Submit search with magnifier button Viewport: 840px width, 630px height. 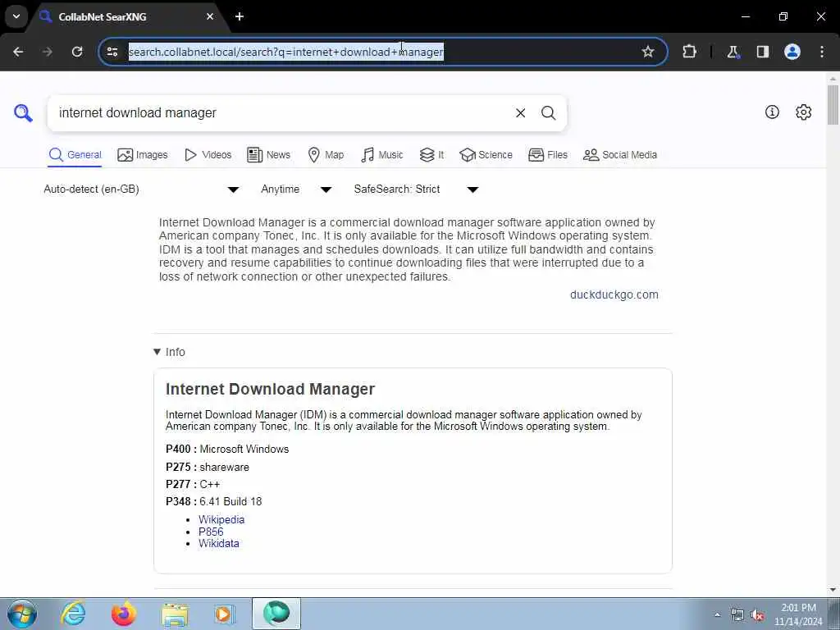pos(548,113)
